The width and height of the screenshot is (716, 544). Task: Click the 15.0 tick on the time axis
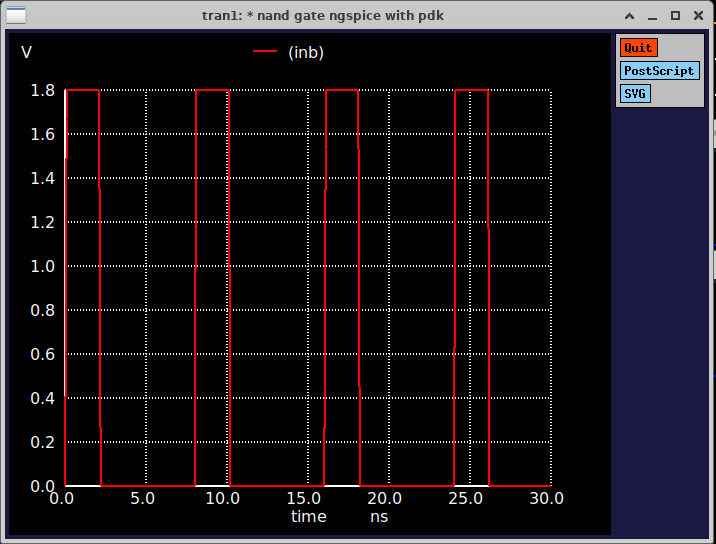306,498
